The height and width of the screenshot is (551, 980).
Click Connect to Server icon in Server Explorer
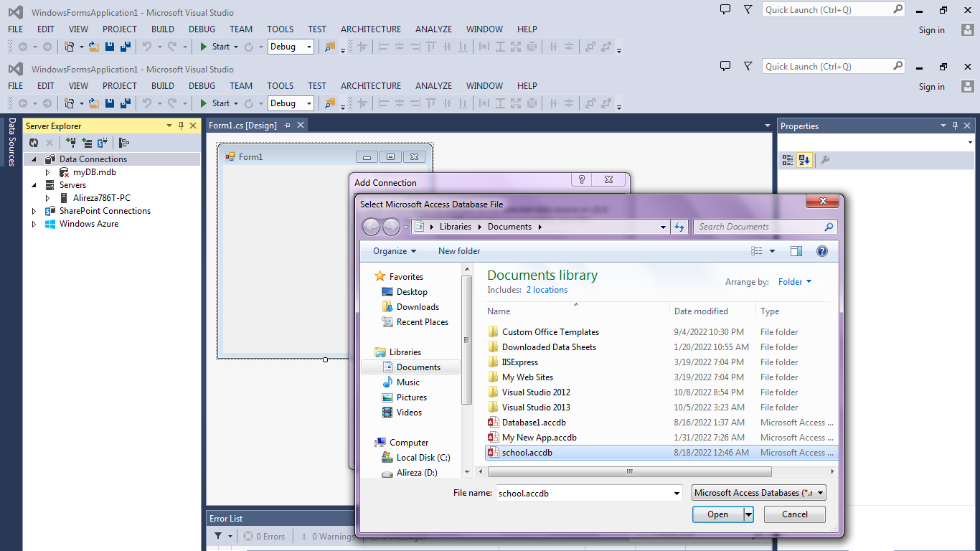coord(87,143)
